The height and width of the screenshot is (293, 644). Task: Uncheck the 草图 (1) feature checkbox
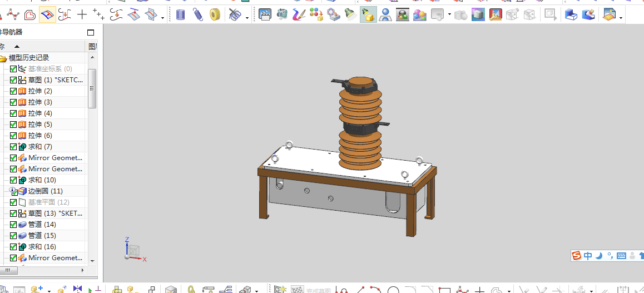pos(13,80)
